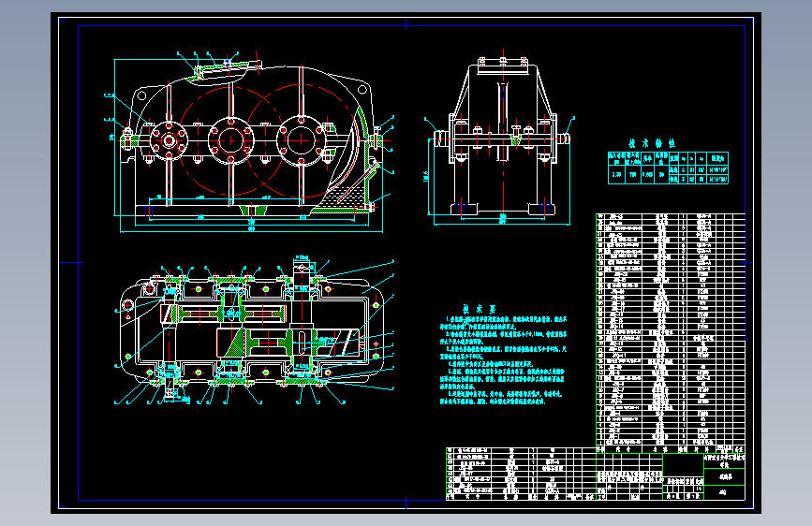Pick the left shaft bearing cap in the front view
Viewport: 812px width, 526px height.
[x=169, y=140]
